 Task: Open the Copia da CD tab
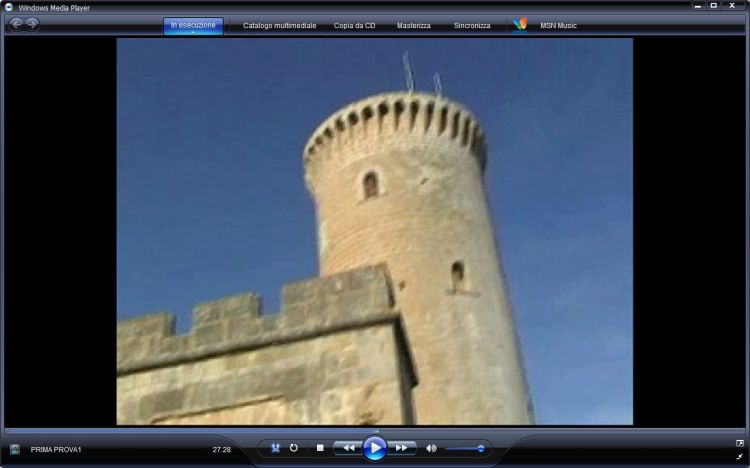tap(354, 25)
